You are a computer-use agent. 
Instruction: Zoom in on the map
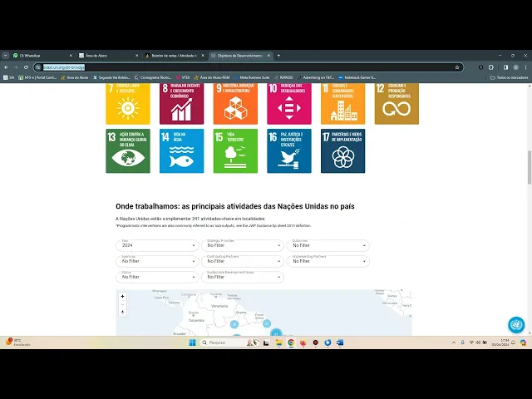[122, 297]
